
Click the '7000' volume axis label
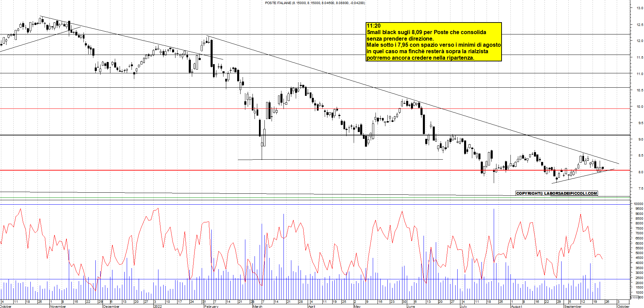coord(639,234)
